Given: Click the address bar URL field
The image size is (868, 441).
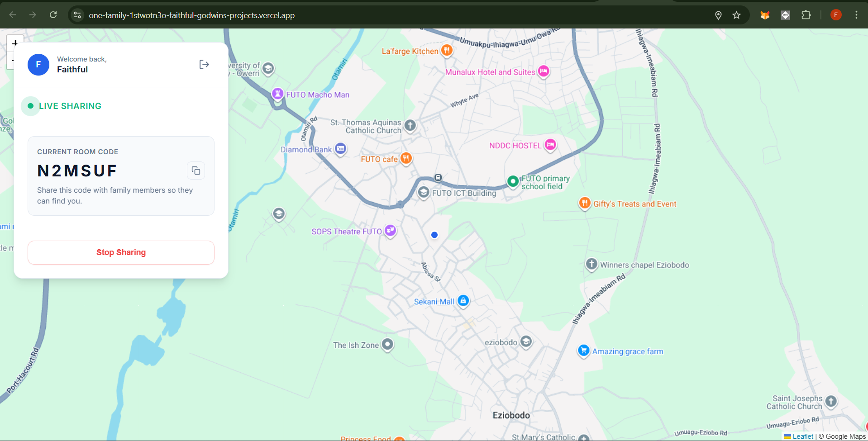Looking at the screenshot, I should [398, 15].
